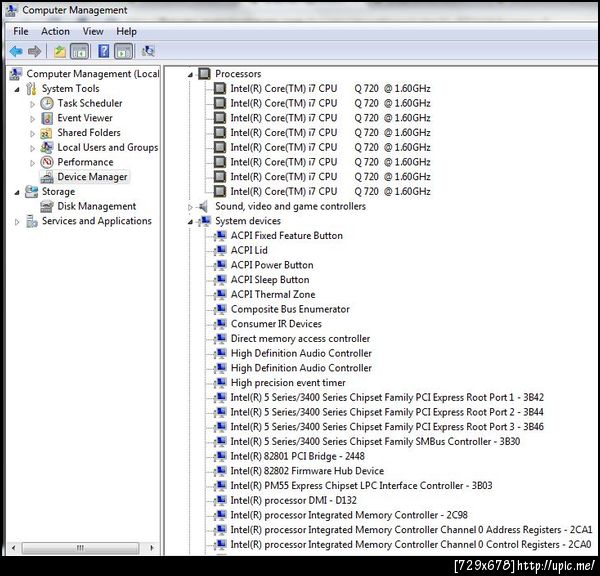The image size is (600, 576).
Task: Click the Event Viewer icon
Action: [47, 118]
